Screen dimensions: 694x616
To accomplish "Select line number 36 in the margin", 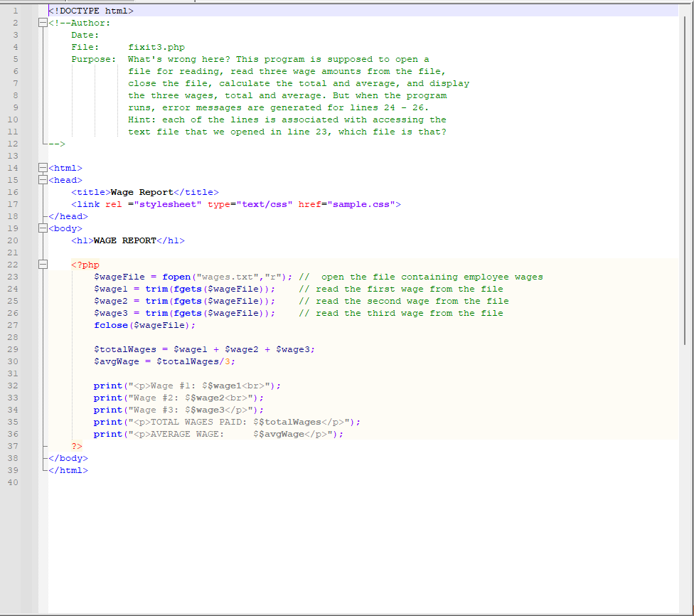I will pos(16,434).
